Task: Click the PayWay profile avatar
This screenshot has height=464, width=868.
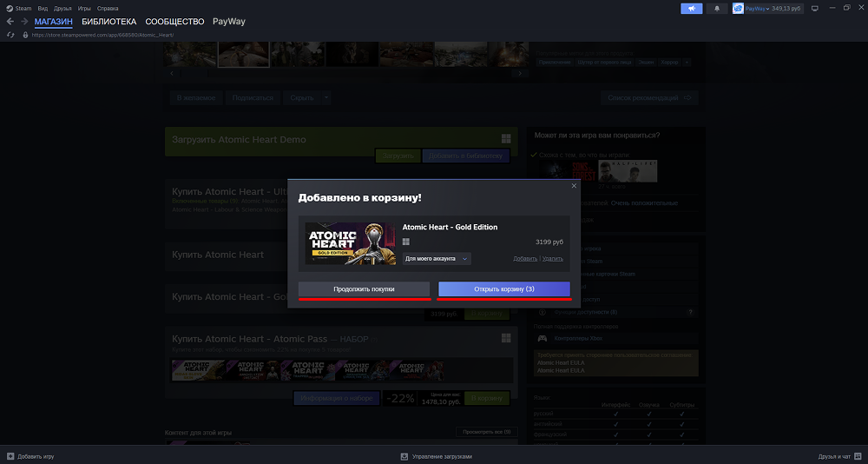Action: 738,9
